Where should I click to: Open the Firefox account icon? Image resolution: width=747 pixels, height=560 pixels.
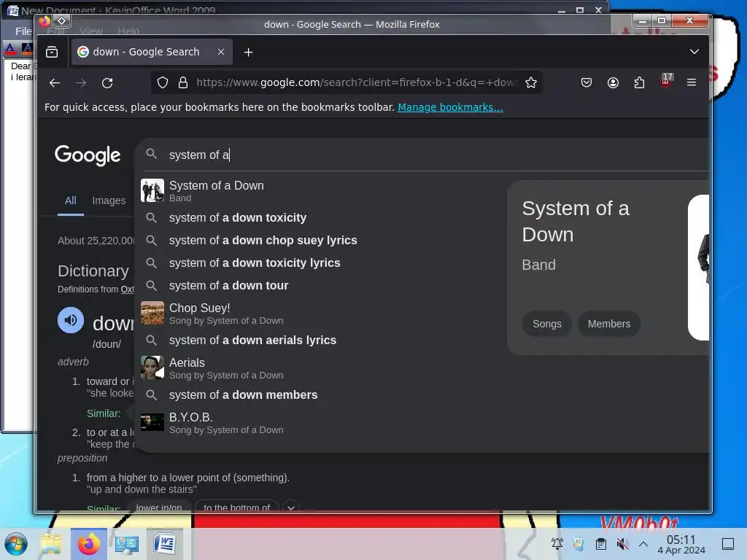click(x=613, y=83)
